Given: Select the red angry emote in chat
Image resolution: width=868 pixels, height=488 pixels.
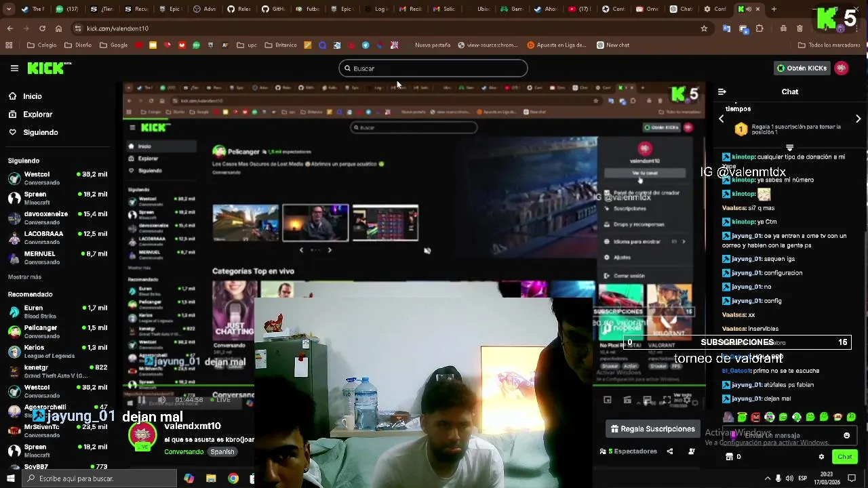Looking at the screenshot, I should pos(755,418).
